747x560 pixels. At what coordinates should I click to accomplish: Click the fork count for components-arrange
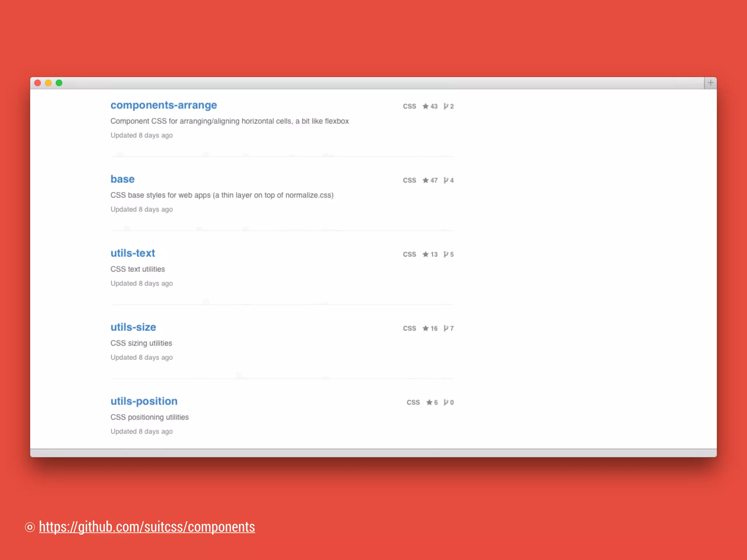(x=449, y=106)
